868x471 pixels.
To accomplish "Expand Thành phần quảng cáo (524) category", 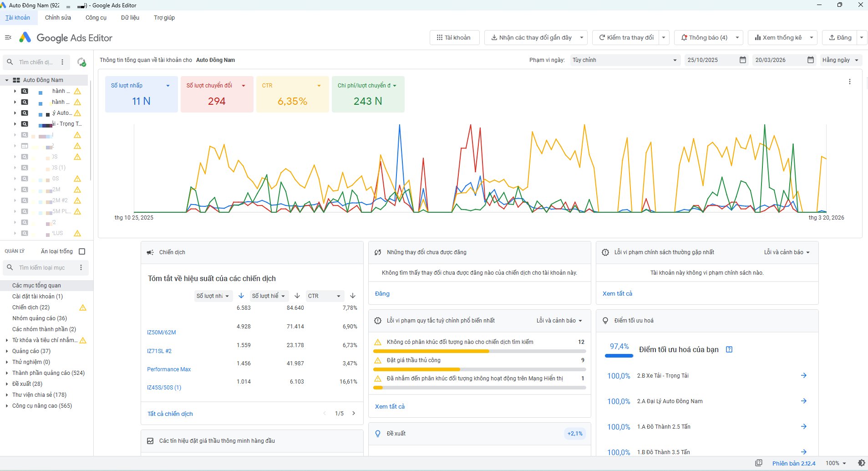I will pyautogui.click(x=7, y=373).
